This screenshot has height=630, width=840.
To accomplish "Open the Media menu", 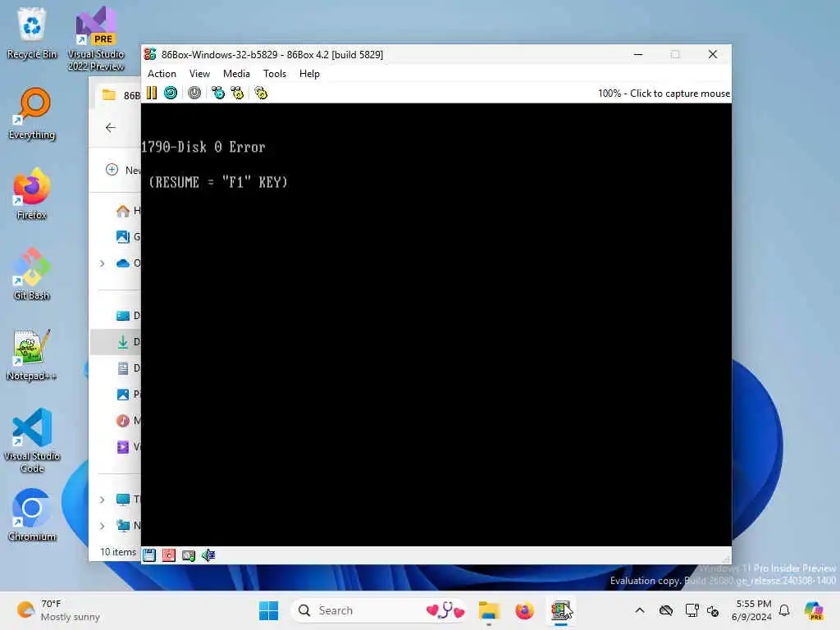I will 236,74.
